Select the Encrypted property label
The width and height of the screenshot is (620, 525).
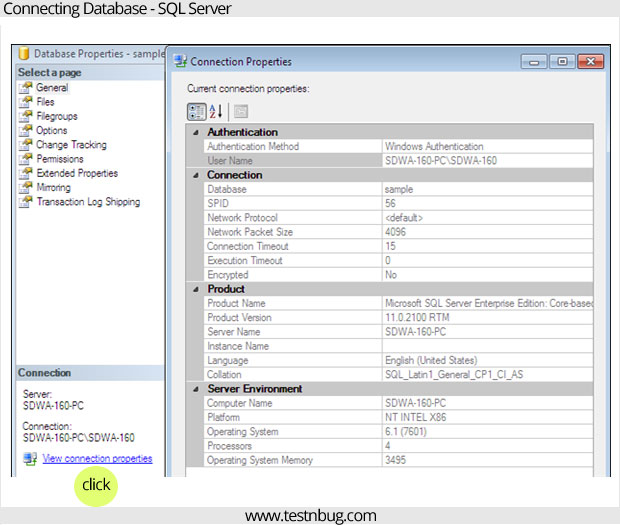[x=228, y=275]
